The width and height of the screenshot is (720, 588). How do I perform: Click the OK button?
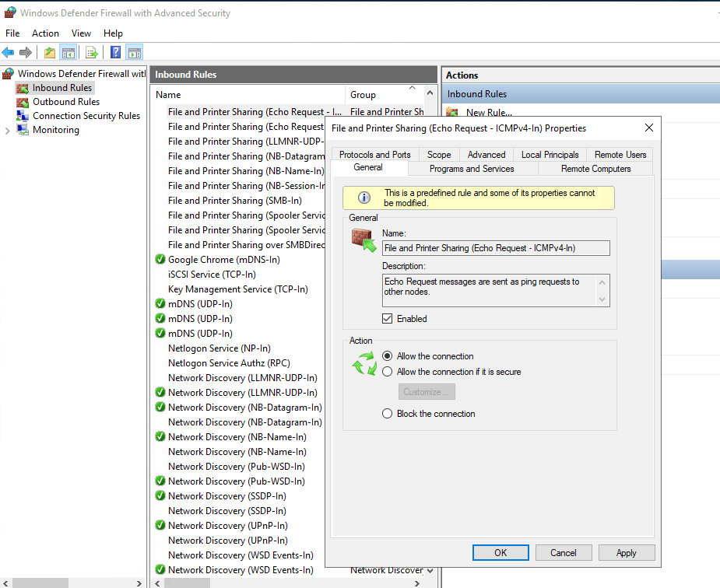point(500,553)
